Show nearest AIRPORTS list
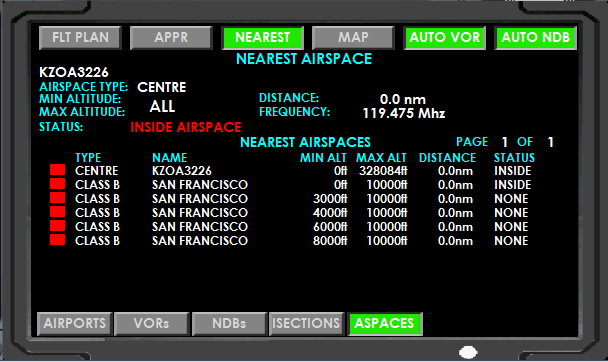The width and height of the screenshot is (608, 362). 75,324
